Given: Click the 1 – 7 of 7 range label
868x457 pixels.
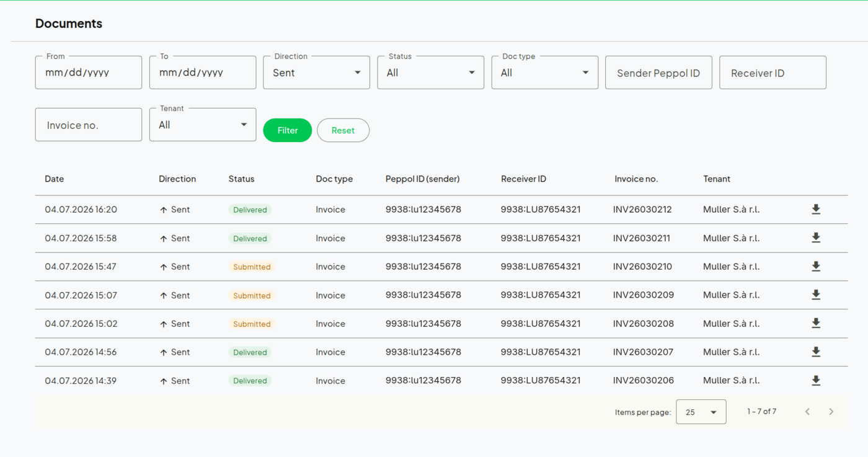Looking at the screenshot, I should 761,412.
